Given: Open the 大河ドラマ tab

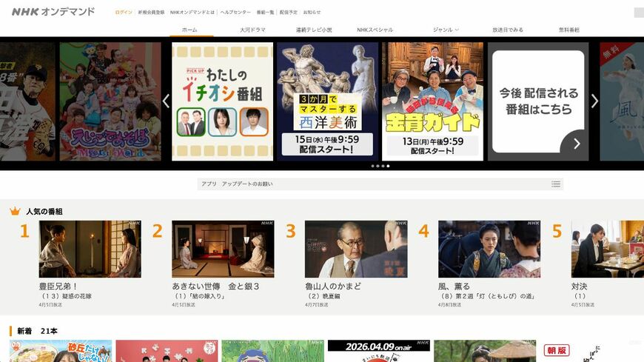Looking at the screenshot, I should [x=252, y=30].
